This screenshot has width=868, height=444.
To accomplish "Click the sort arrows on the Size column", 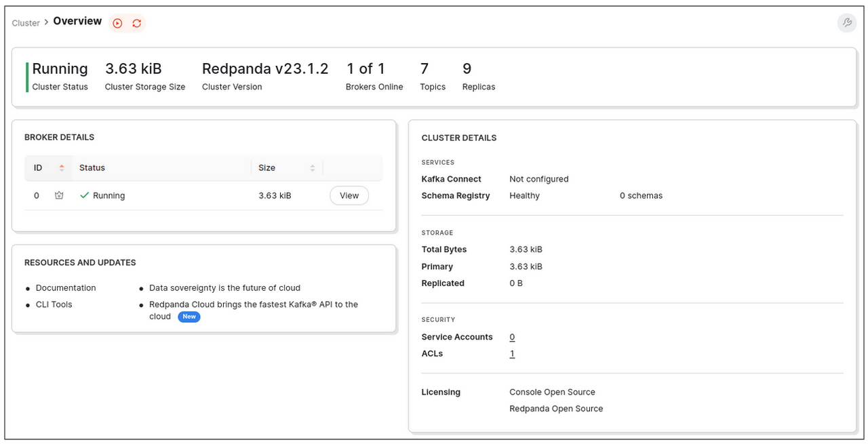I will click(x=311, y=167).
